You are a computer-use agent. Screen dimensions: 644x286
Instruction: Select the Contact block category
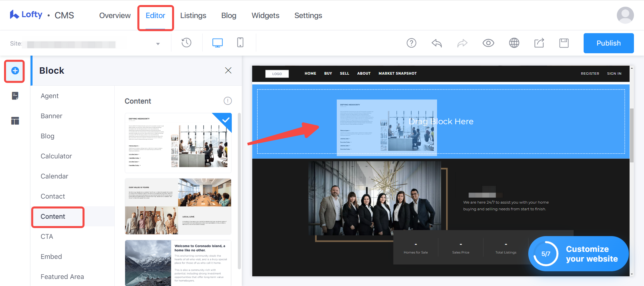tap(53, 196)
